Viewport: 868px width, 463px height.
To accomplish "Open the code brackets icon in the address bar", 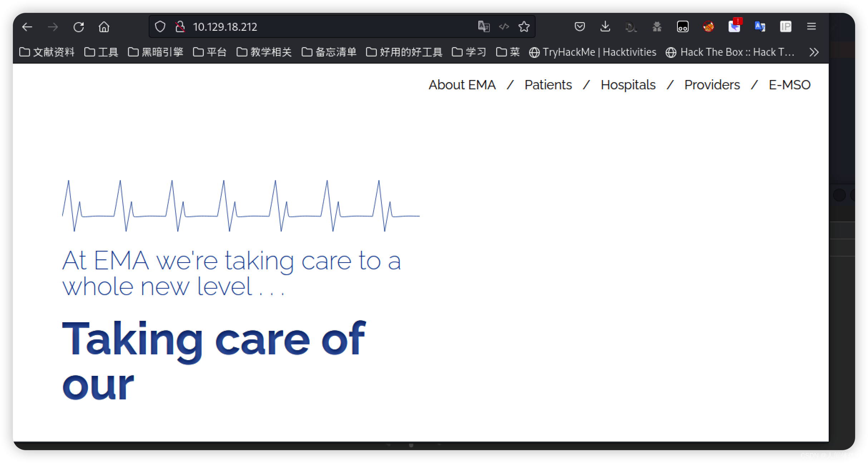I will pyautogui.click(x=504, y=26).
